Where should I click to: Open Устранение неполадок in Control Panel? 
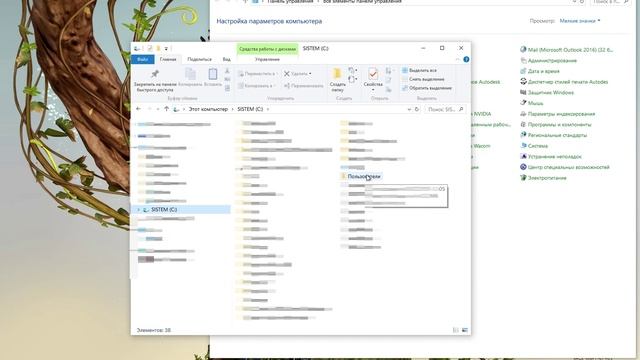tap(551, 157)
